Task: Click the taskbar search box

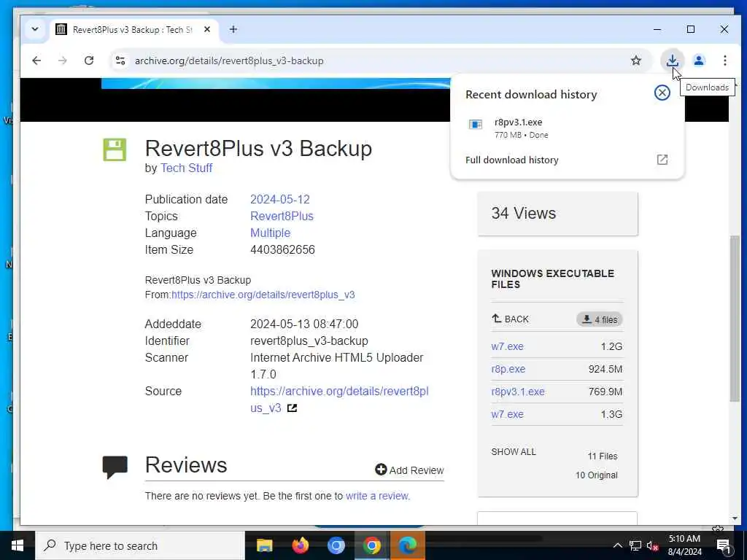Action: (x=139, y=545)
